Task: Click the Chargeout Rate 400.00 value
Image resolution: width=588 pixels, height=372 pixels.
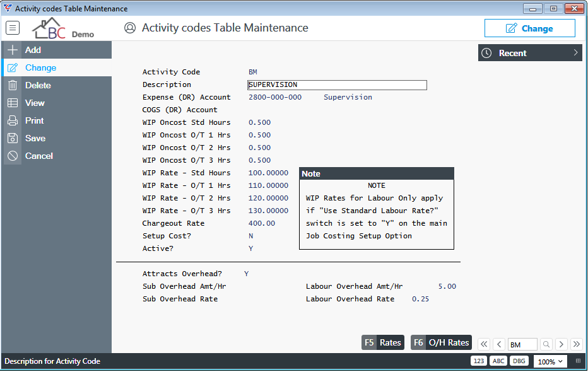Action: pos(262,223)
